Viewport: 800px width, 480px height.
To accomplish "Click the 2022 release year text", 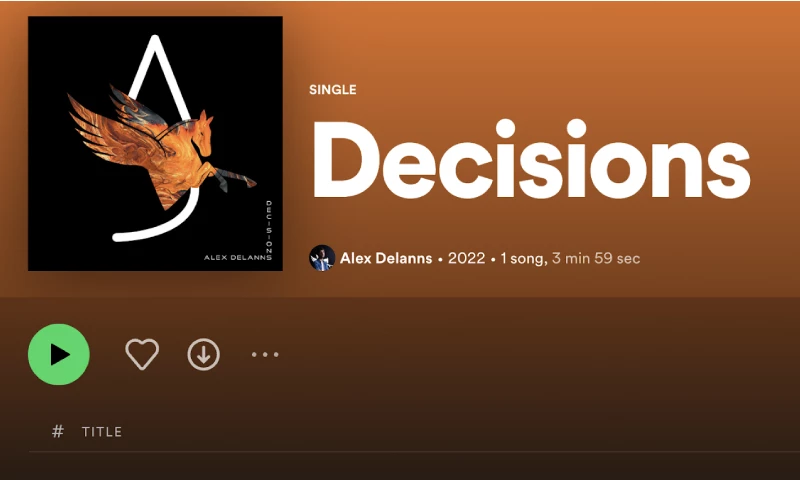I will click(466, 258).
